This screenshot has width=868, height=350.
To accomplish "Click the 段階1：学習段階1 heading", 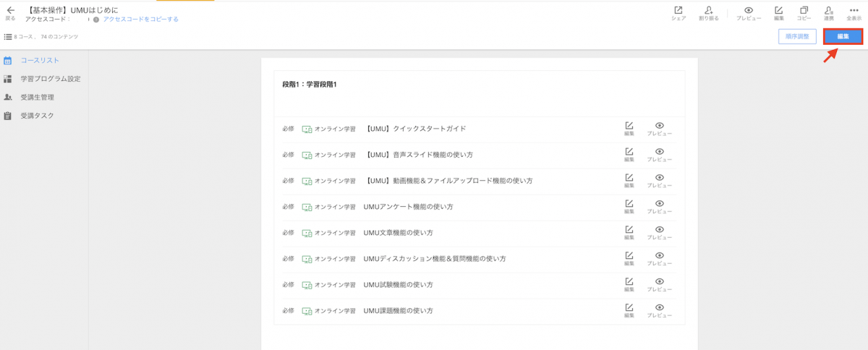I will point(310,85).
